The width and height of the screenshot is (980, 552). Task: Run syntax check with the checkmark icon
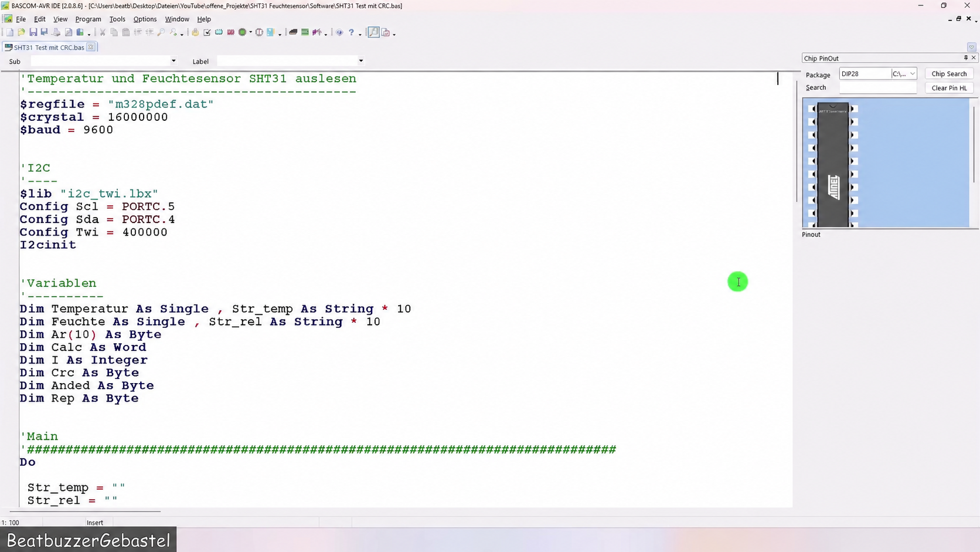click(x=207, y=32)
